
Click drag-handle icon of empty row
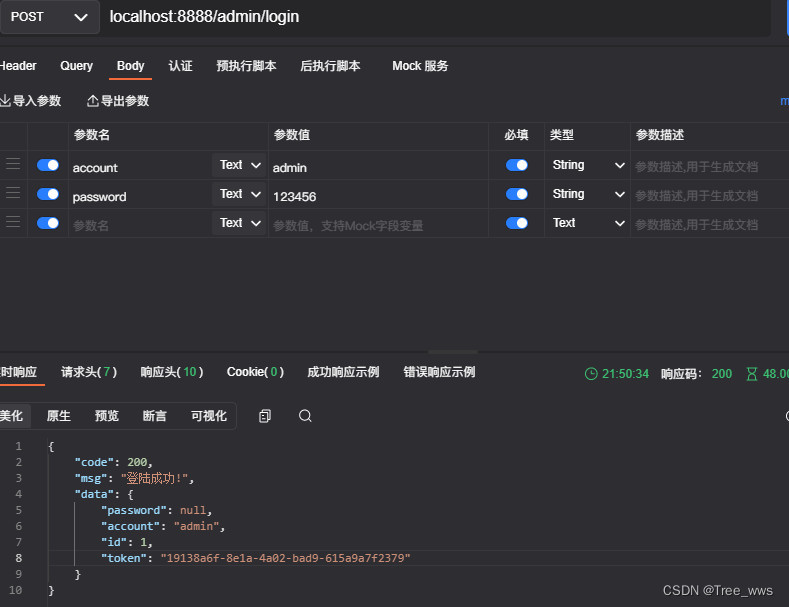point(13,222)
